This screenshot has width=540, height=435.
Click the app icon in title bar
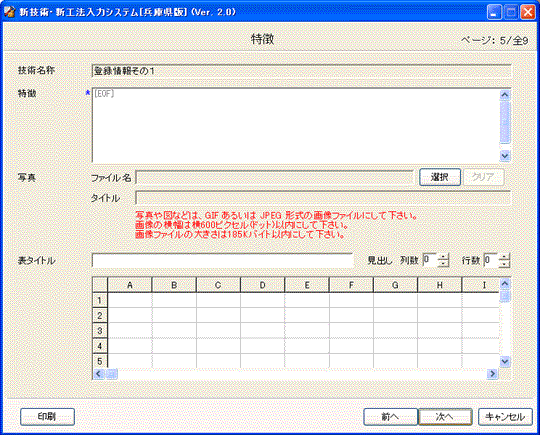[9, 12]
